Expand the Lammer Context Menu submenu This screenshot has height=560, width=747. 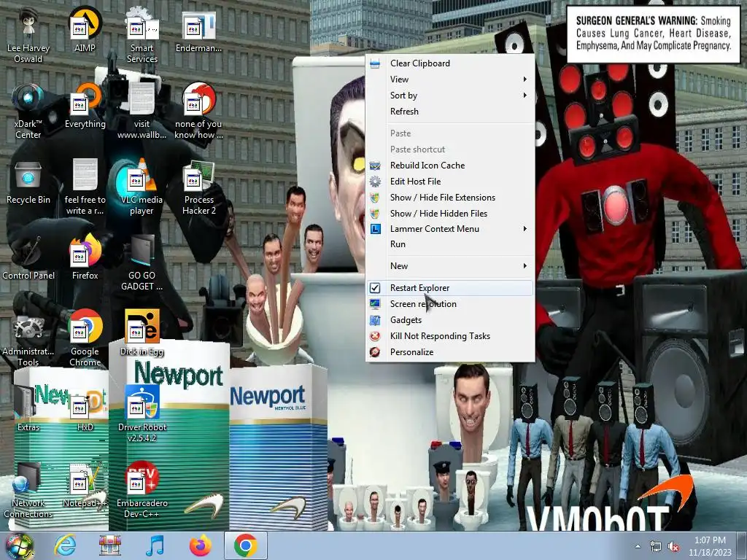point(449,229)
